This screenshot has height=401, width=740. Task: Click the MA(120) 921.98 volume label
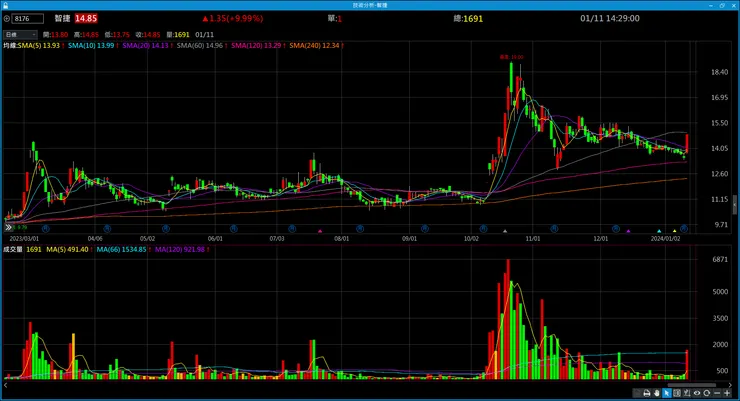click(179, 250)
